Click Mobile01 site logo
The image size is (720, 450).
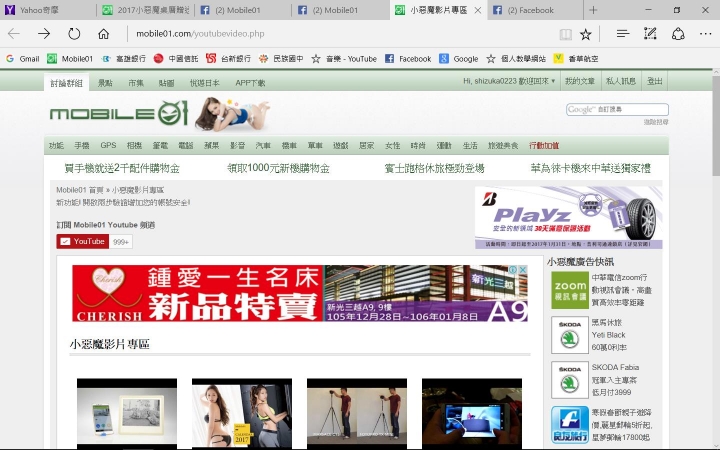[119, 113]
